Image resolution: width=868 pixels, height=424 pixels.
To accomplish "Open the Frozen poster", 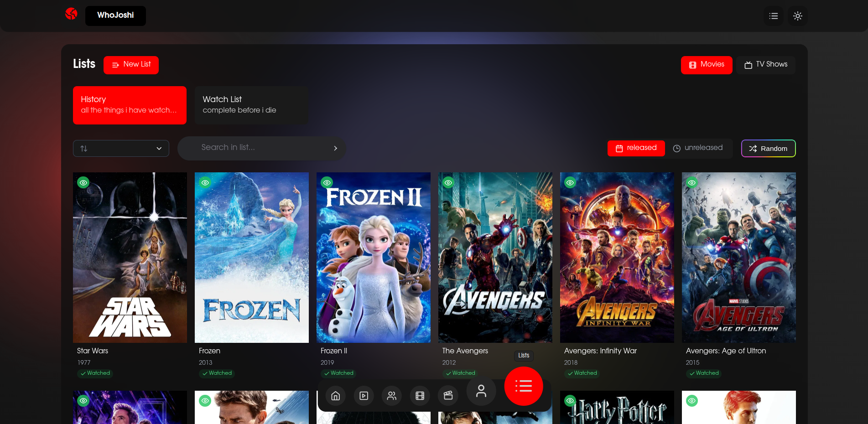I will (252, 258).
